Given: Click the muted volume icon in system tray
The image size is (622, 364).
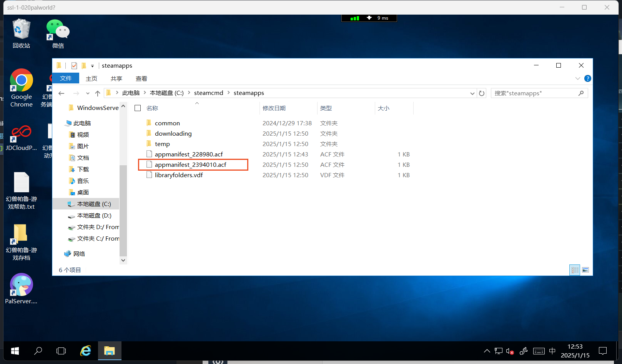Looking at the screenshot, I should pyautogui.click(x=510, y=351).
